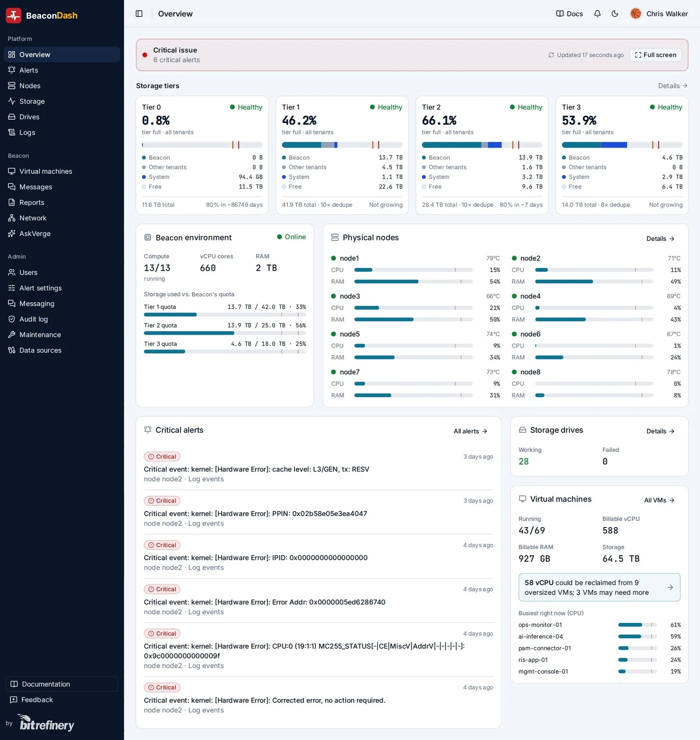Click the Data sources sidebar icon
The height and width of the screenshot is (740, 700).
point(12,350)
